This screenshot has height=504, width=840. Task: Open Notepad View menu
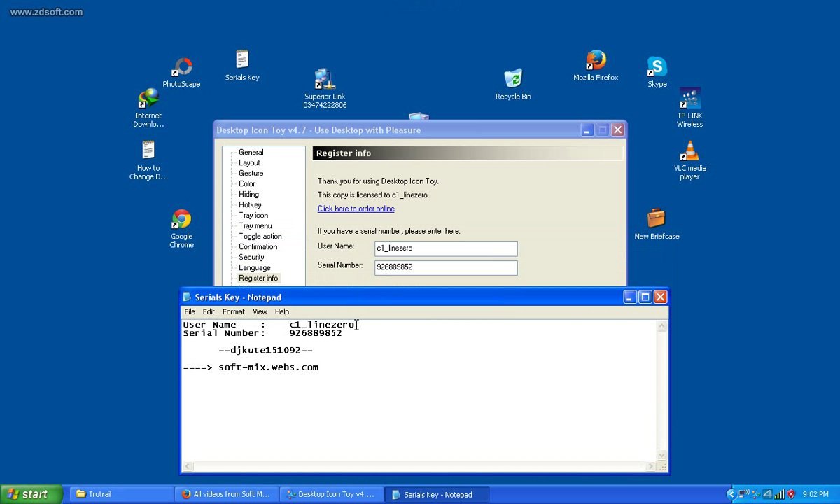(x=260, y=311)
